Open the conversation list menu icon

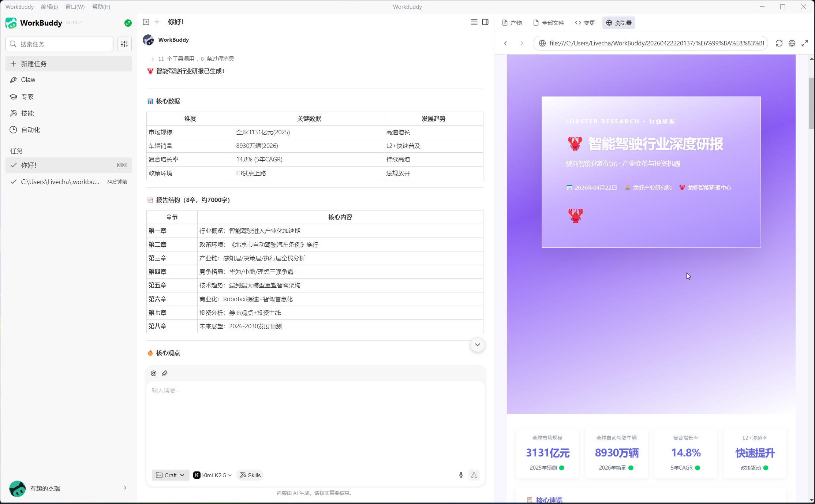click(x=474, y=22)
